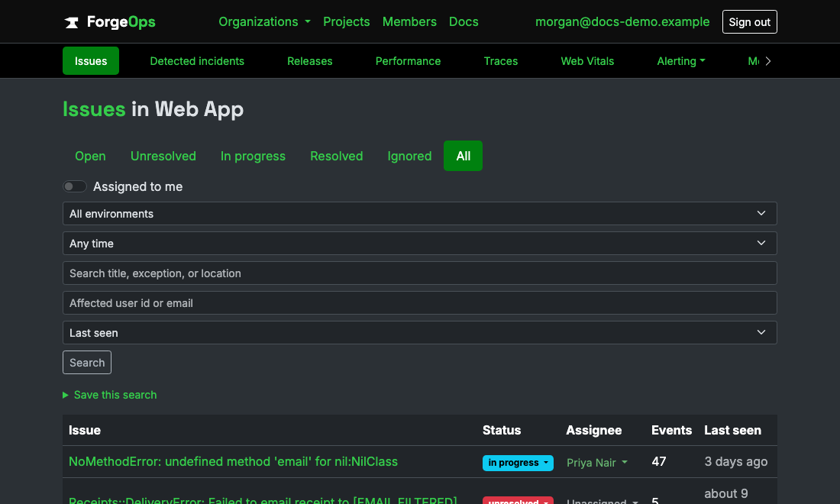
Task: Select the All issues filter
Action: point(463,156)
